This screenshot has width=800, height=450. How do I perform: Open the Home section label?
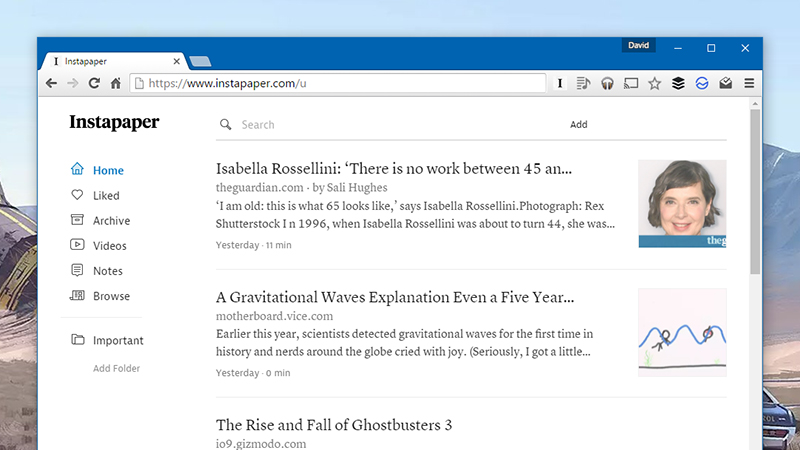(108, 170)
